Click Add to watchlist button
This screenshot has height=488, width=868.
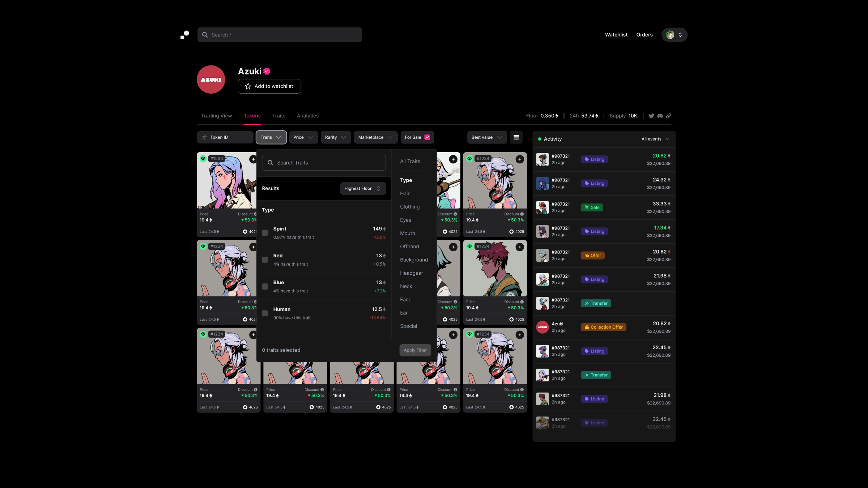[269, 86]
